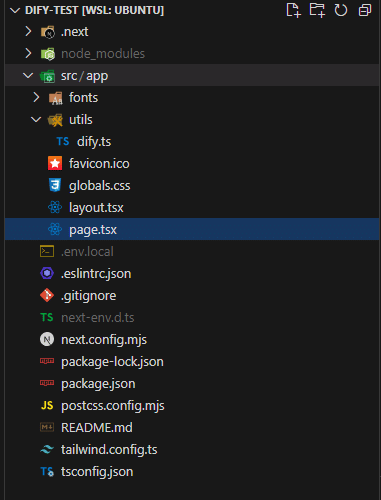This screenshot has height=500, width=381.
Task: Open the .gitignore file
Action: click(89, 296)
